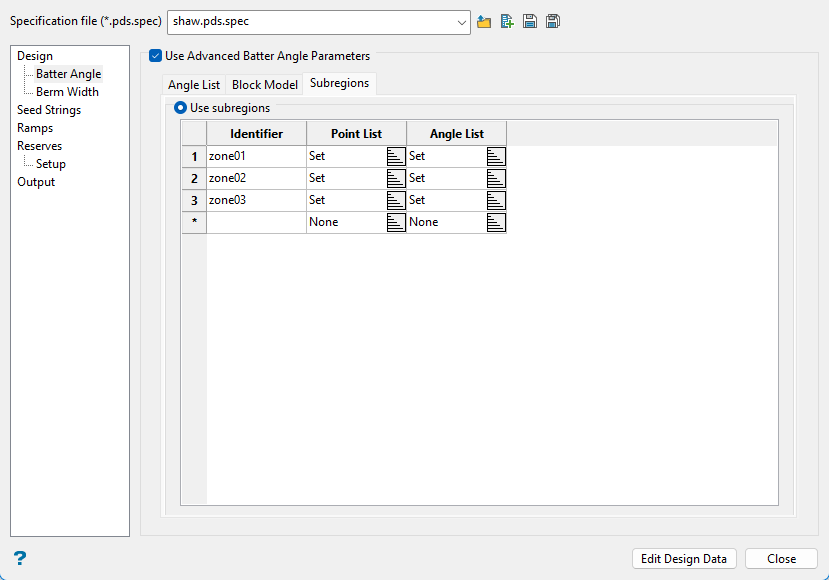This screenshot has height=580, width=829.
Task: Click the empty Identifier cell in new row
Action: 256,222
